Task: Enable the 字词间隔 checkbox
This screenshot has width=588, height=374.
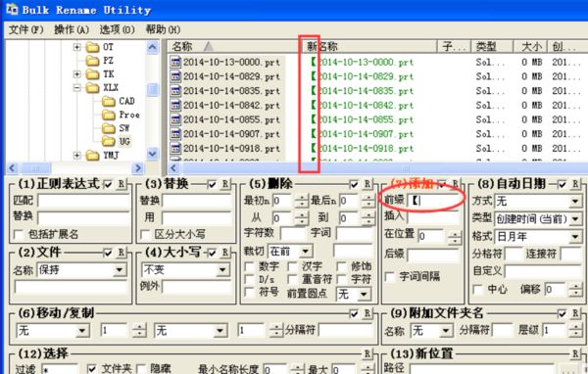Action: point(390,277)
